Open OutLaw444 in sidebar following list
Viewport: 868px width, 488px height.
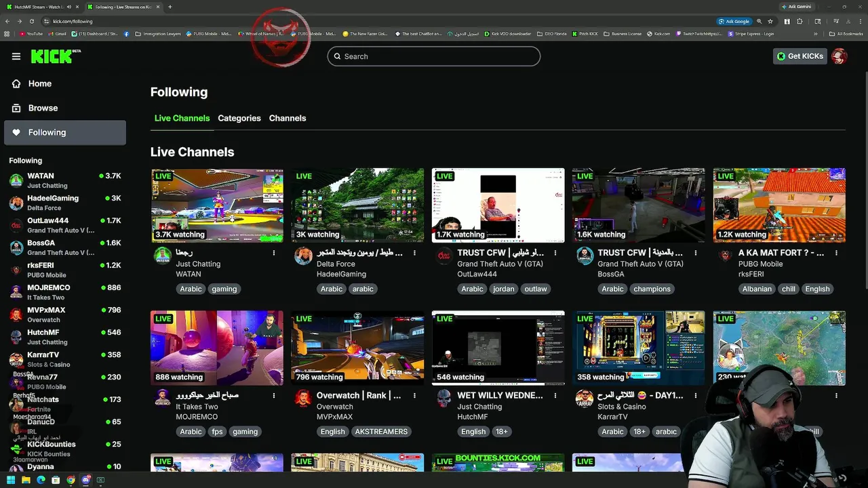pos(65,225)
